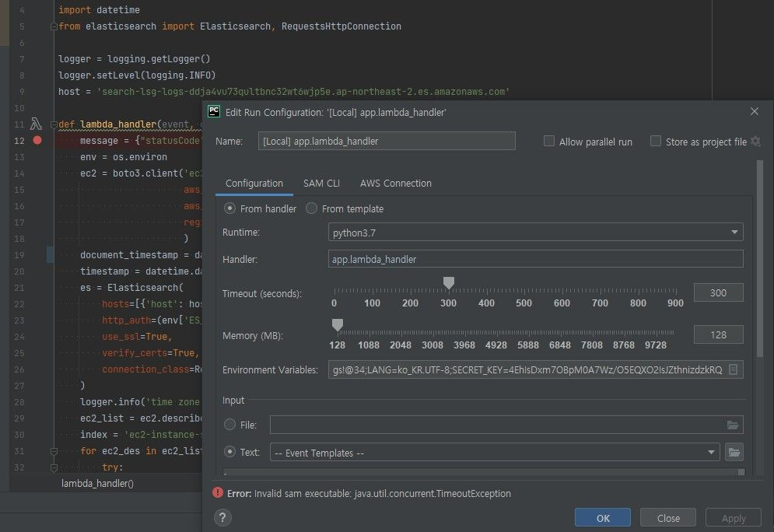The width and height of the screenshot is (774, 532).
Task: Click the 'env = os.environ' code line
Action: (x=124, y=156)
